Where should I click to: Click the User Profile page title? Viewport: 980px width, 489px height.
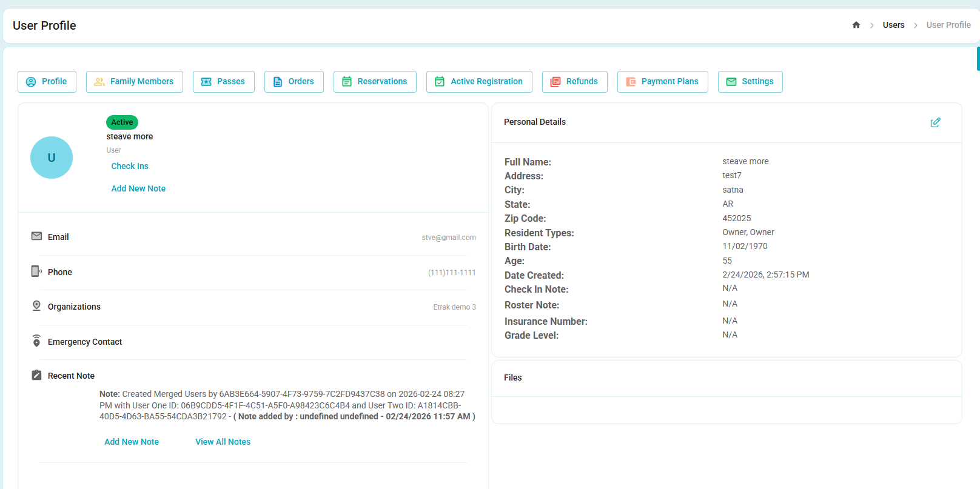point(44,25)
